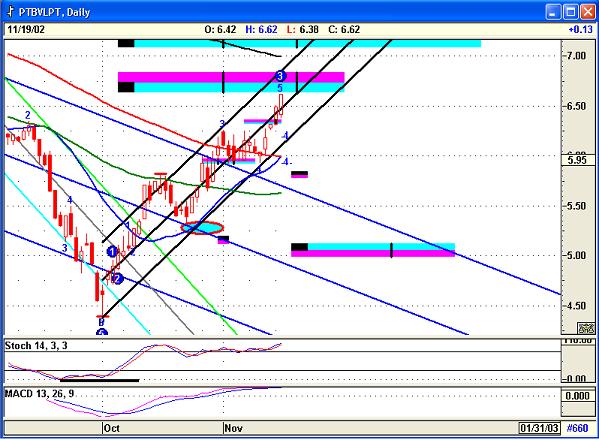Click the 6.50 price axis label
Viewport: 599px width, 440px height.
[576, 106]
